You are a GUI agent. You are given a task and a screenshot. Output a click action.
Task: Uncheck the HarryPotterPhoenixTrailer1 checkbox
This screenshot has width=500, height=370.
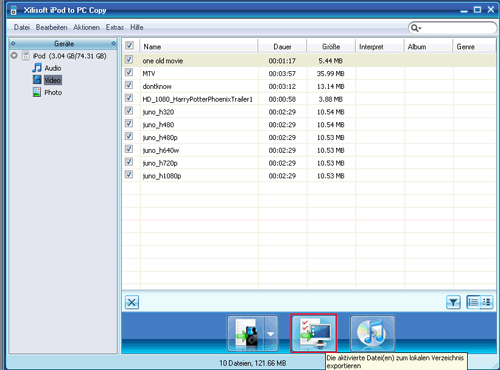tap(129, 98)
